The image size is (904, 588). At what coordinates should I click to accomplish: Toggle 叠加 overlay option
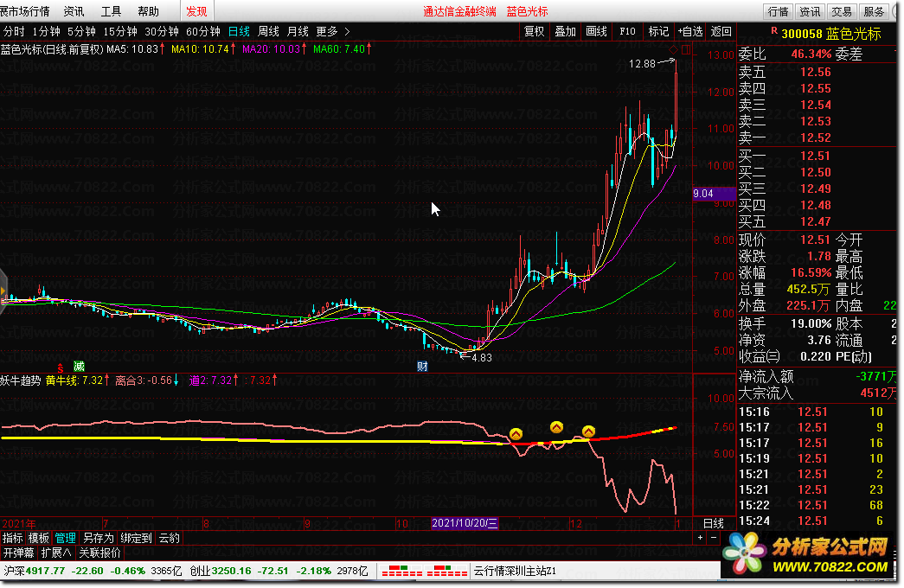(565, 32)
